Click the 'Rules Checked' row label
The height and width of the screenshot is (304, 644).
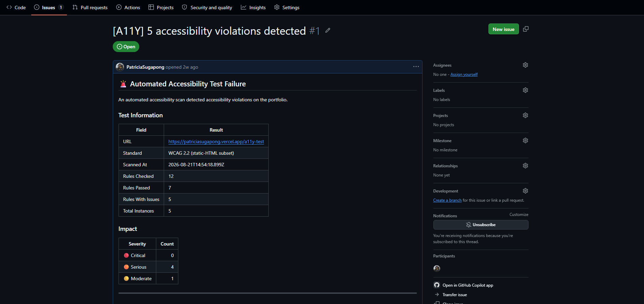pyautogui.click(x=138, y=176)
